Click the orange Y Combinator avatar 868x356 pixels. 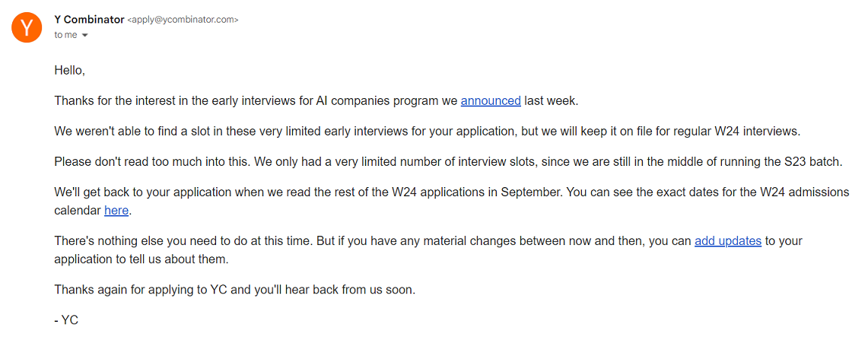26,27
